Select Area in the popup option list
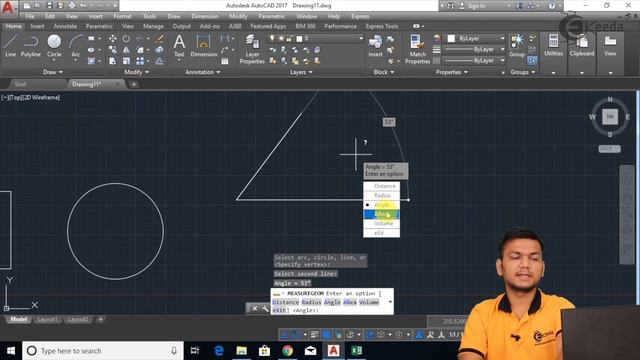640x360 pixels. tap(382, 214)
